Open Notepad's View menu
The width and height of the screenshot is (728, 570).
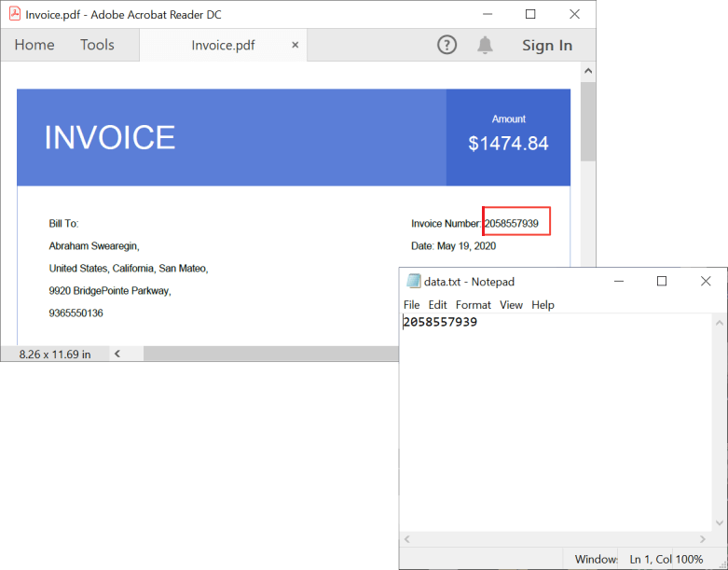tap(511, 305)
